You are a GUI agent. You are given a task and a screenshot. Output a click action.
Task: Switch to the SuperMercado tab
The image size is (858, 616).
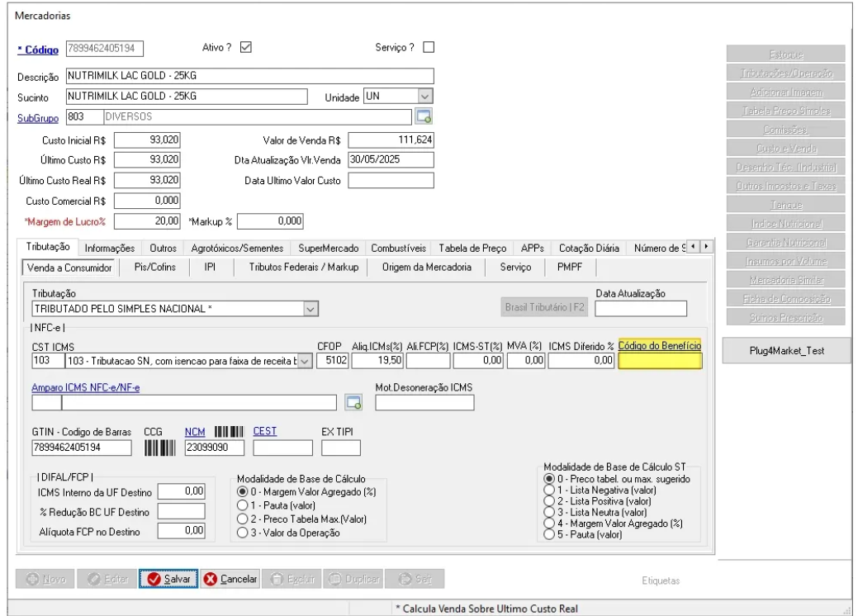[x=329, y=249]
